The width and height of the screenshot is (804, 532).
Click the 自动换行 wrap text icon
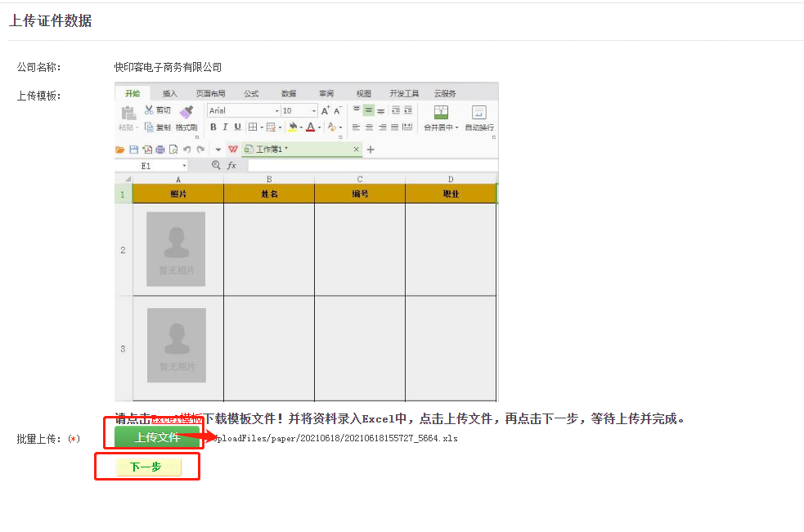click(479, 114)
